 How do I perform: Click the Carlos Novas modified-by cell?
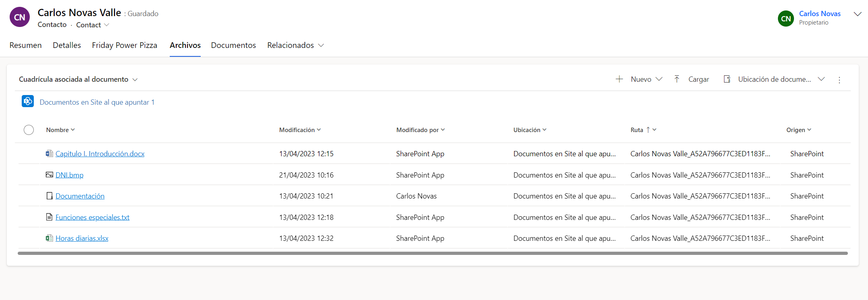click(416, 196)
